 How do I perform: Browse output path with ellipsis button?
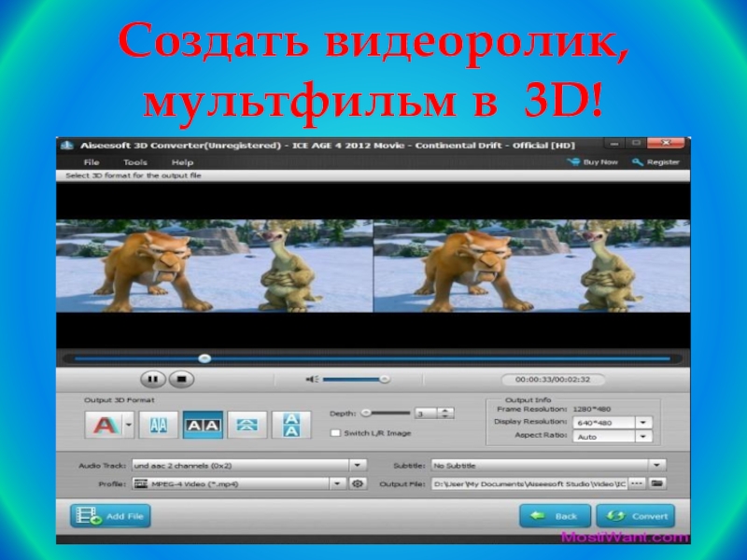[x=637, y=483]
